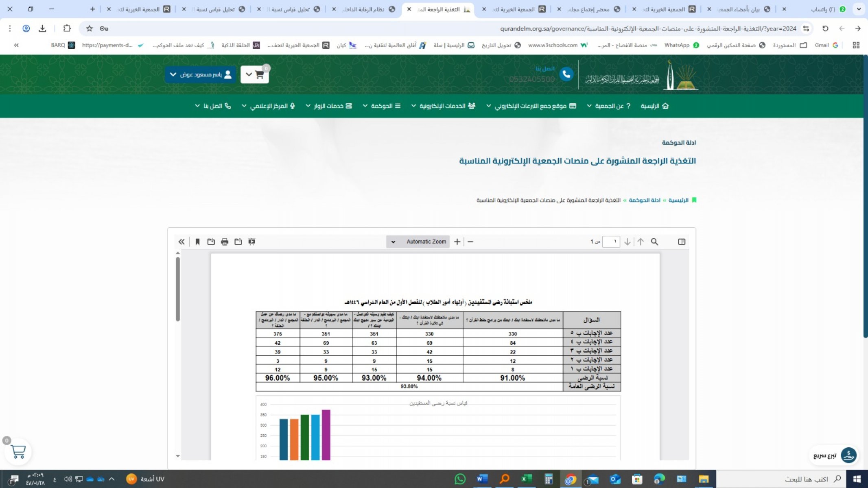The height and width of the screenshot is (488, 868).
Task: Open PDF viewer tools double-chevron menu
Action: tap(181, 242)
